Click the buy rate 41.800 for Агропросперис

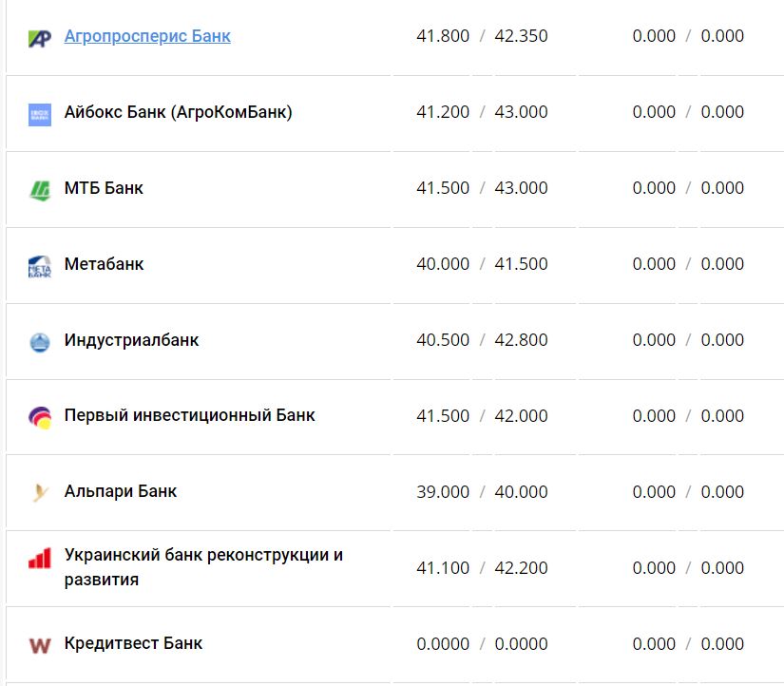tap(443, 35)
